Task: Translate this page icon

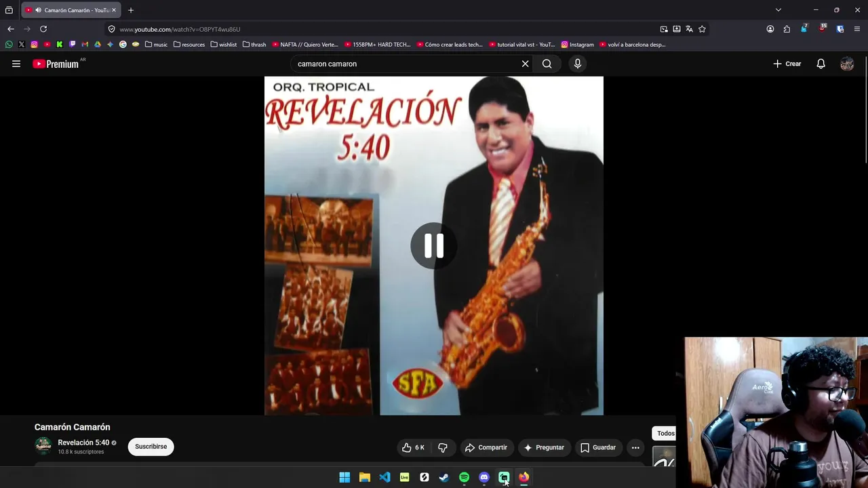Action: click(x=689, y=29)
